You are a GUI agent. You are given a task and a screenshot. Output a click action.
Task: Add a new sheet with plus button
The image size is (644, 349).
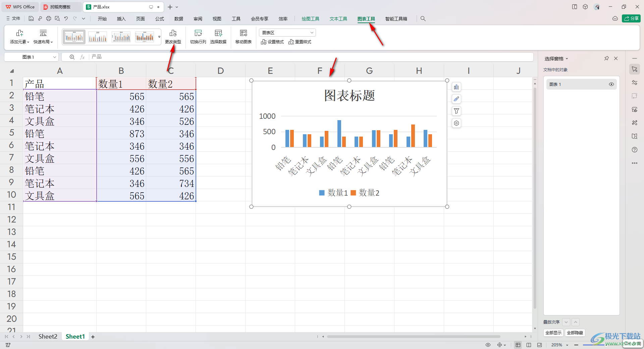click(x=93, y=337)
